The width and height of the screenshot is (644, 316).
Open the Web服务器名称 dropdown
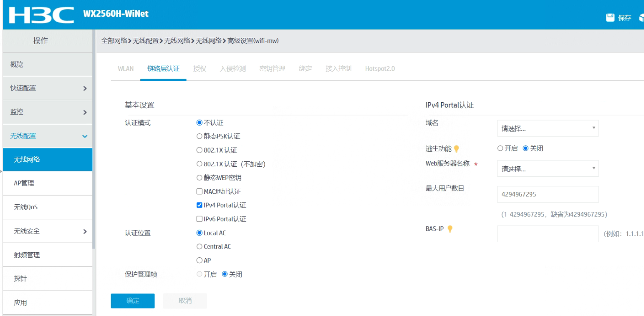pyautogui.click(x=548, y=169)
